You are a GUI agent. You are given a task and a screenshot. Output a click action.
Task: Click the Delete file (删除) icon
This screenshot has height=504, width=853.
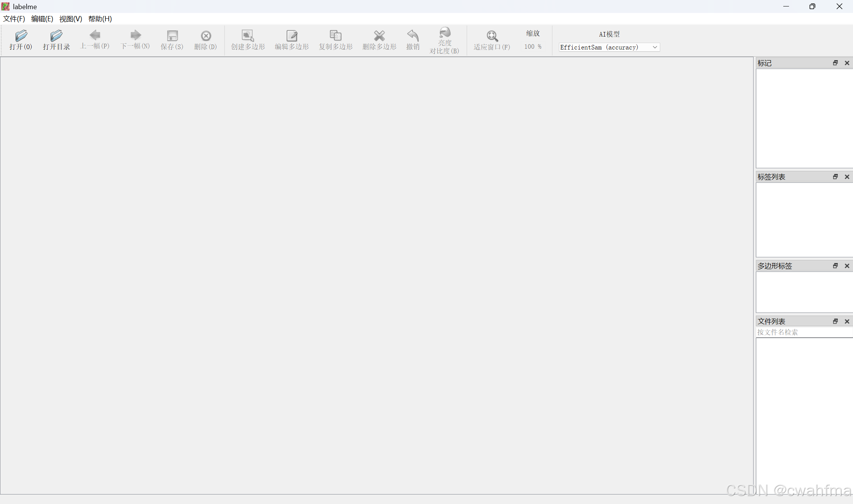coord(206,36)
